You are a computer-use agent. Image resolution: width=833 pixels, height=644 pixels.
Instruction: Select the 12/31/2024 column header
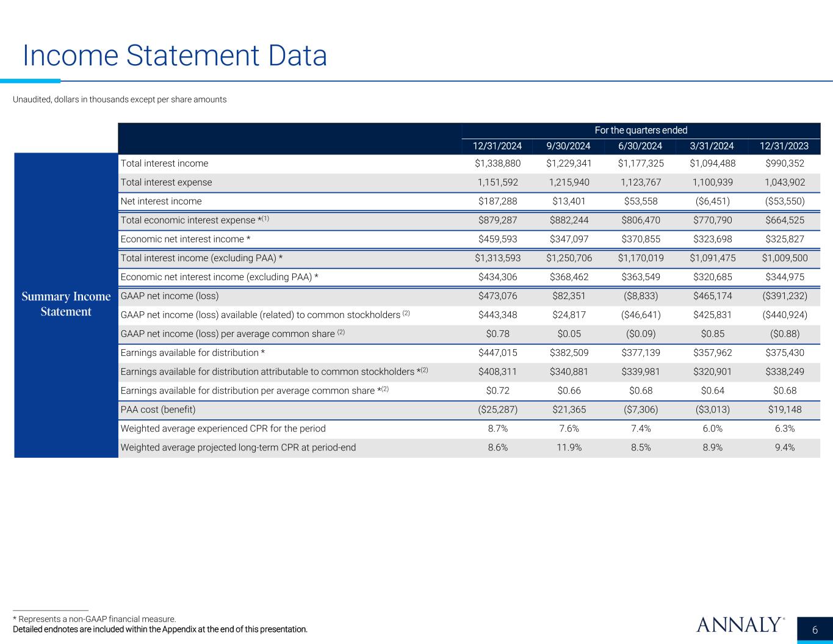click(x=497, y=146)
